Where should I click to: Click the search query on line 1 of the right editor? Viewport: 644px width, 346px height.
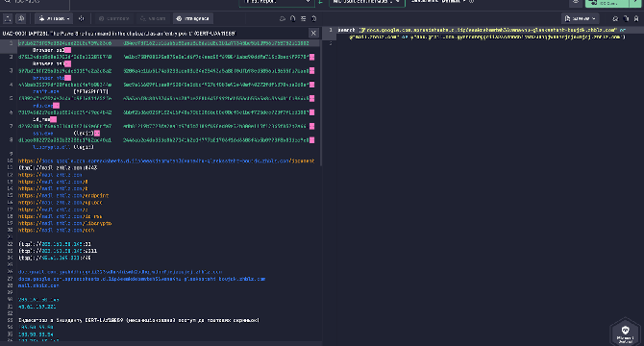click(482, 34)
